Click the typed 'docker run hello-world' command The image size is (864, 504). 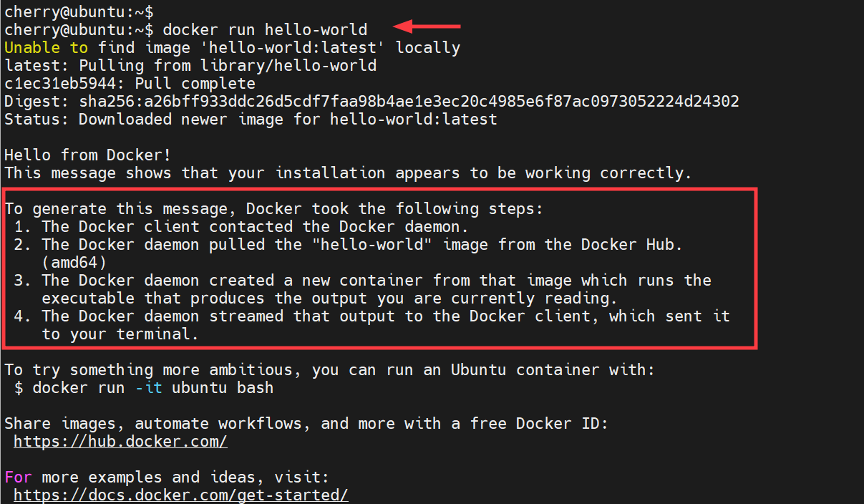pyautogui.click(x=265, y=30)
